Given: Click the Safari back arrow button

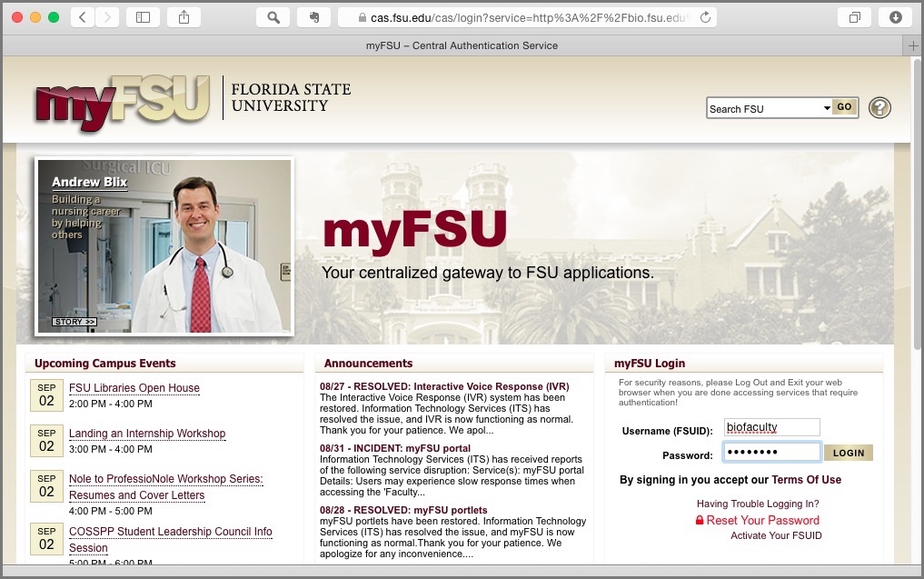Looking at the screenshot, I should click(x=83, y=17).
